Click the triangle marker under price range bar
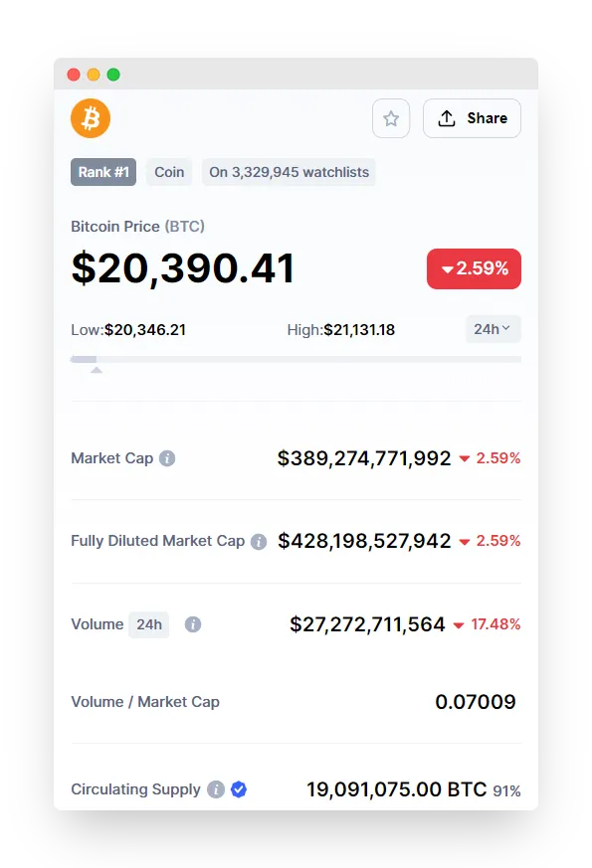Image resolution: width=592 pixels, height=868 pixels. coord(97,370)
